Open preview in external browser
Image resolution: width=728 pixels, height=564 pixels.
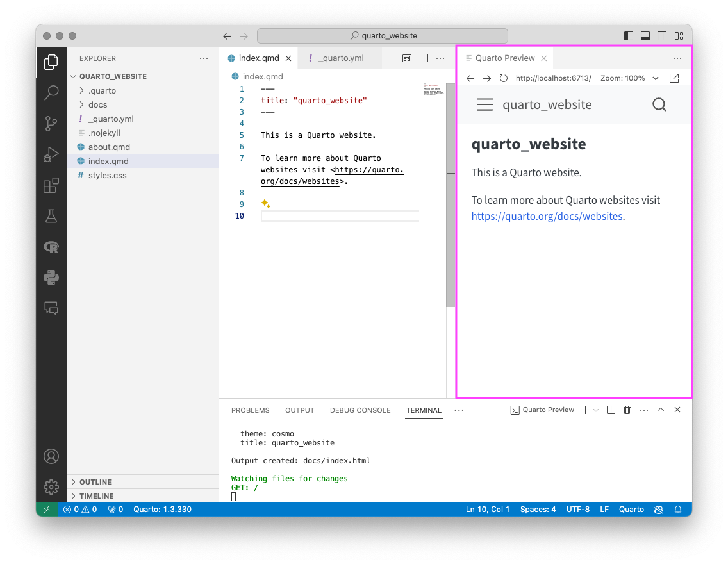point(674,78)
